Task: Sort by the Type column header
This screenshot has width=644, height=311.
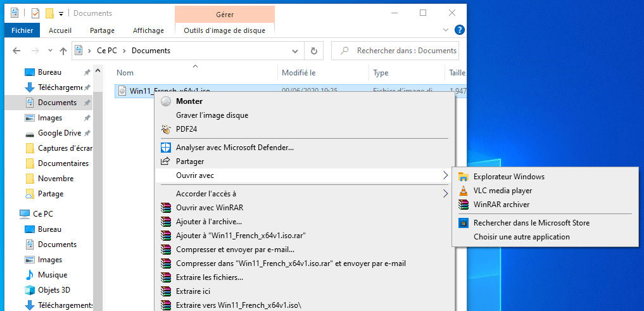Action: click(x=407, y=73)
